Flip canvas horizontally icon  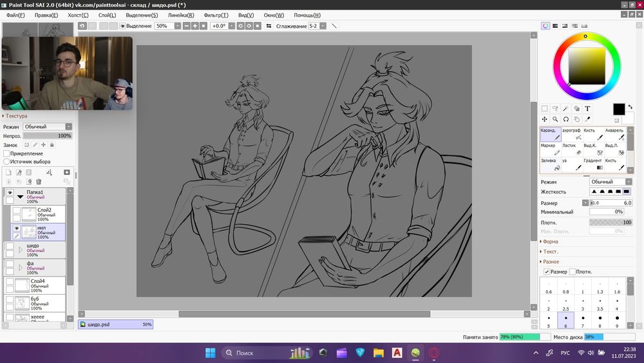(x=269, y=26)
